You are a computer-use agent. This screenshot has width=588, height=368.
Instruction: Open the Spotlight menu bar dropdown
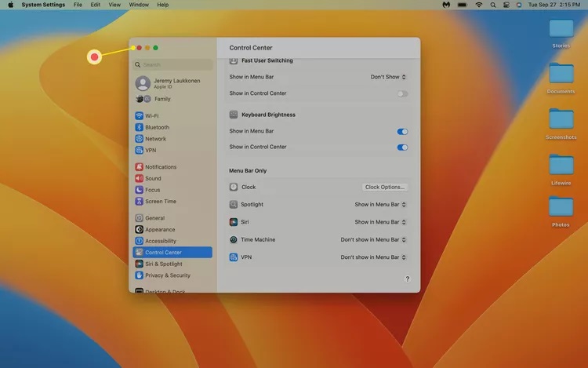tap(380, 205)
